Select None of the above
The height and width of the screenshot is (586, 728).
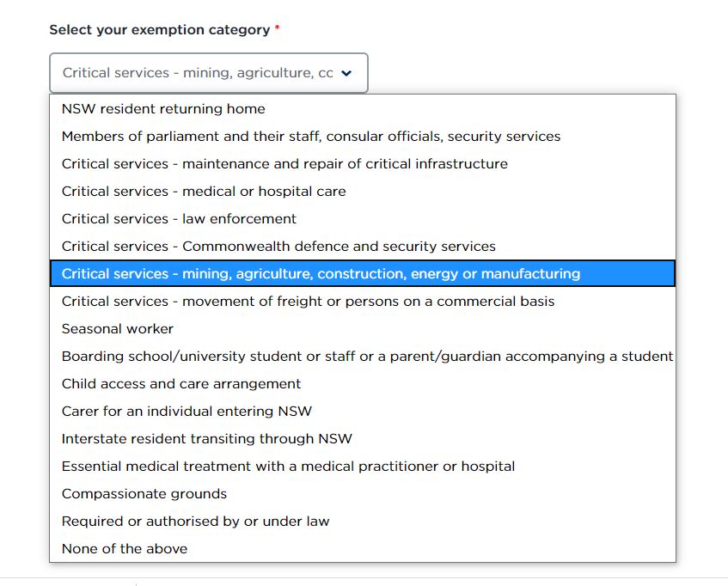(124, 548)
